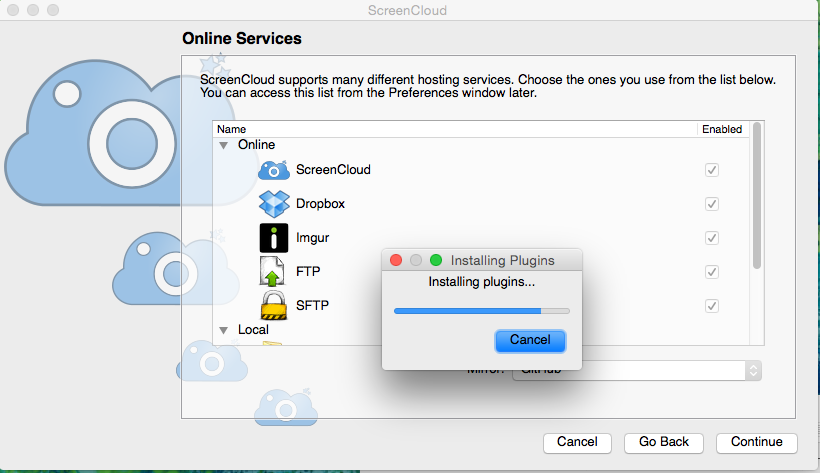Screen dimensions: 820x473
Task: Click Go Back button
Action: [664, 442]
